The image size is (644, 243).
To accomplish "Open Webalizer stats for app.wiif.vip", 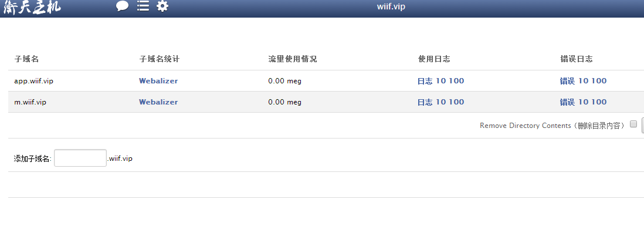I will [x=158, y=81].
